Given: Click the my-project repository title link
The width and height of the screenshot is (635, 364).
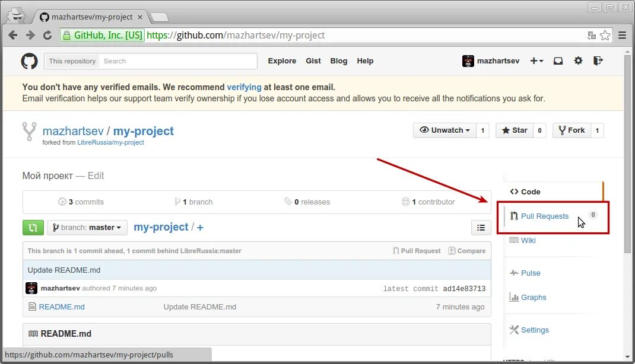Looking at the screenshot, I should pos(144,131).
